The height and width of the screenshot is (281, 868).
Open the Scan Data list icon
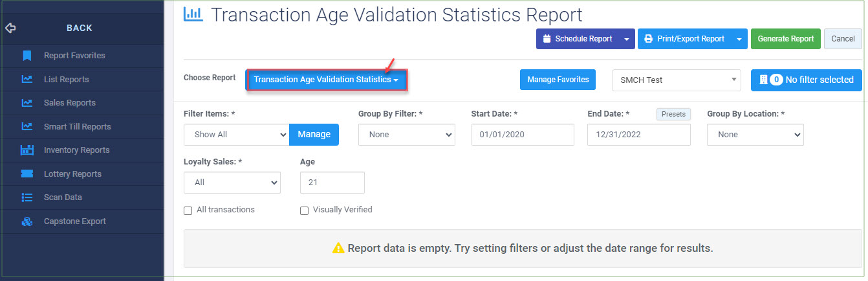click(x=27, y=197)
